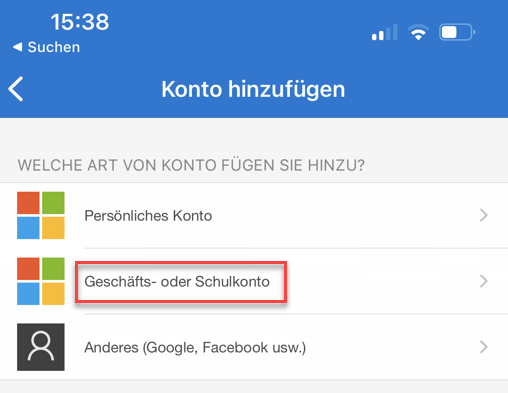Choose Anderes (Google, Facebook usw.) option
This screenshot has height=393, width=508.
(254, 347)
